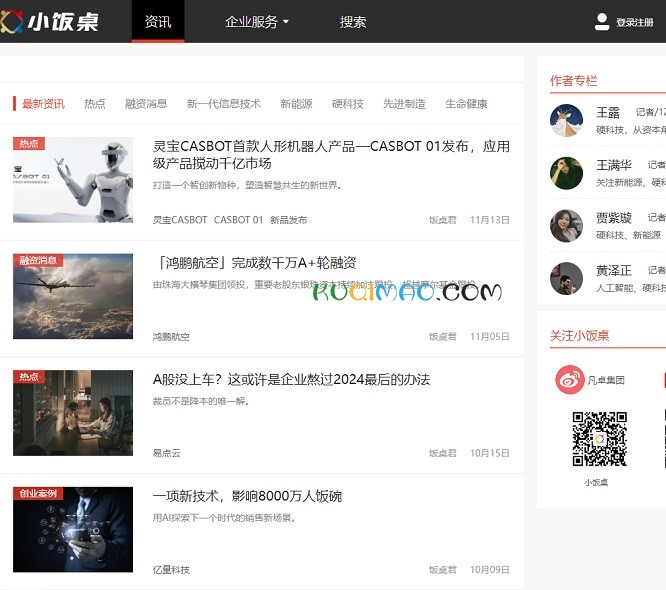The width and height of the screenshot is (666, 590).
Task: Click the 小饭桌 QR code
Action: (x=599, y=439)
